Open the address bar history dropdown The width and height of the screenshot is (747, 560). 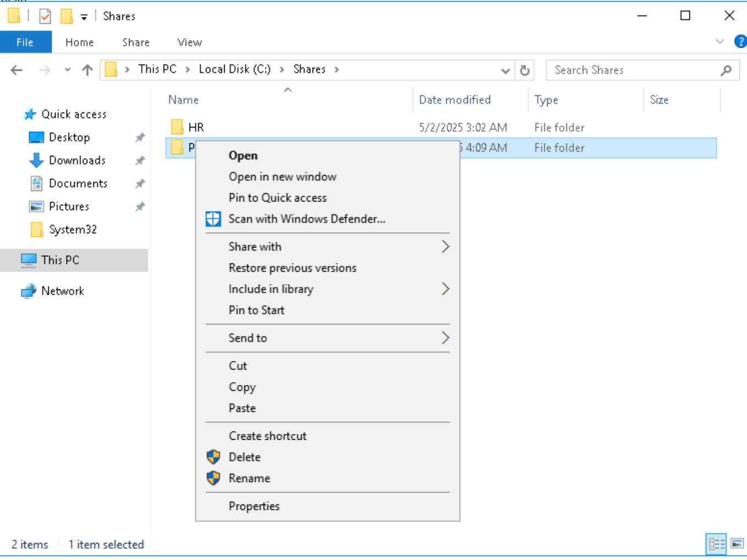click(505, 70)
